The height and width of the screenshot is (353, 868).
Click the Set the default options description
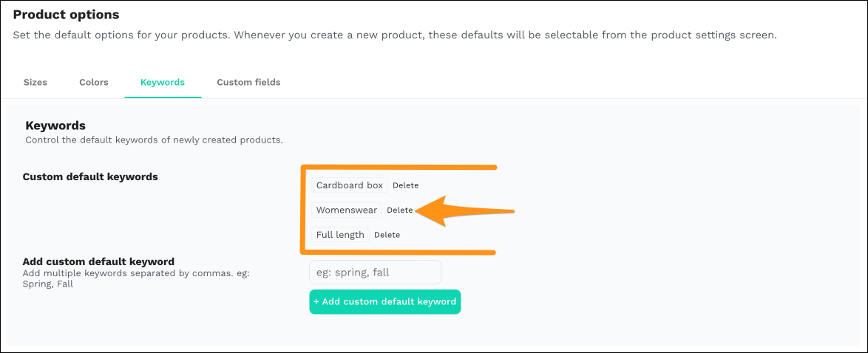click(x=395, y=35)
